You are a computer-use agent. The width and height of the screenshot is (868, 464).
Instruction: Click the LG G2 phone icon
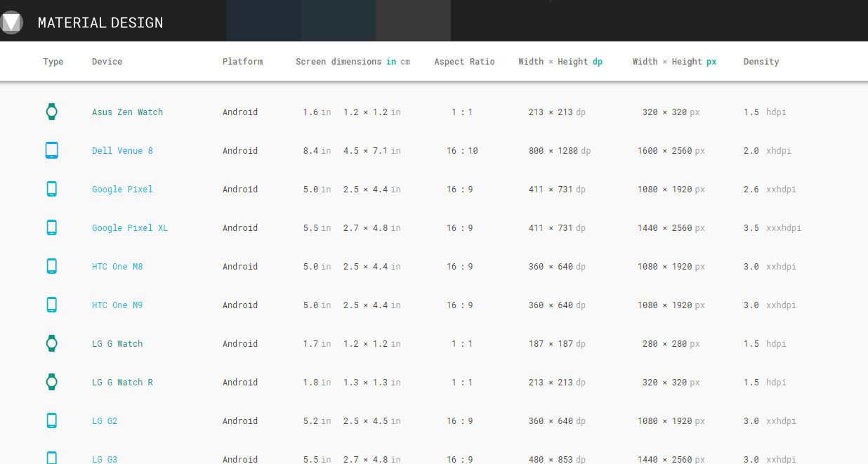[51, 420]
